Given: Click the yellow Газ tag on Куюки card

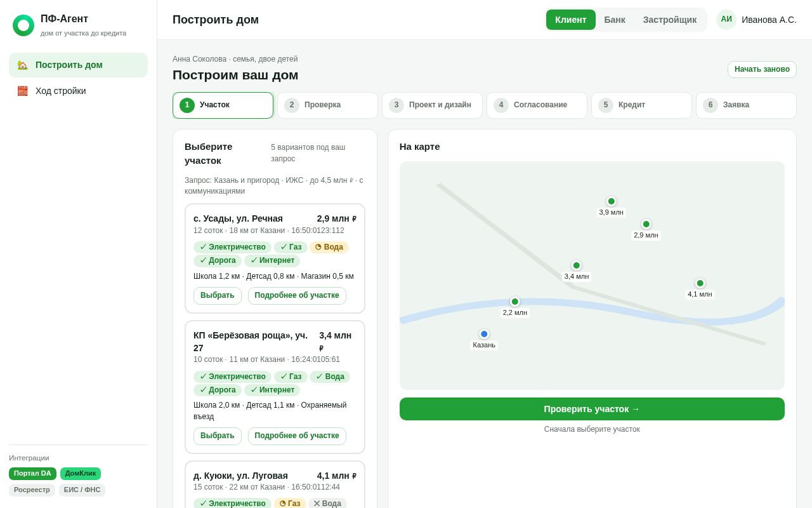Looking at the screenshot, I should click(290, 504).
